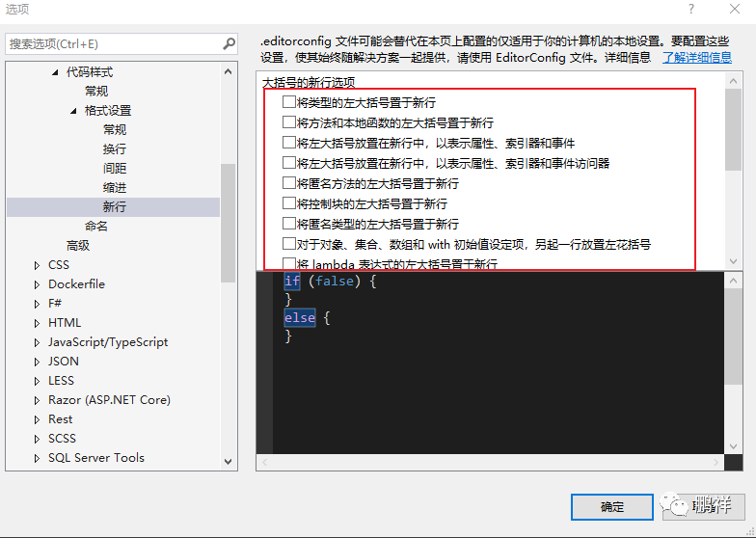Click code preview horizontal scroll left arrow

click(x=264, y=463)
